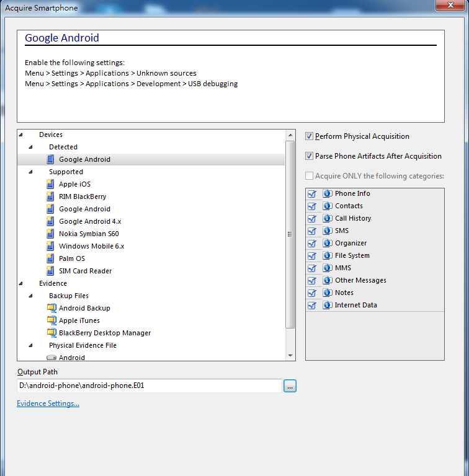Click the info icon beside Internet Data
Screen dimensions: 469x476
click(x=327, y=305)
